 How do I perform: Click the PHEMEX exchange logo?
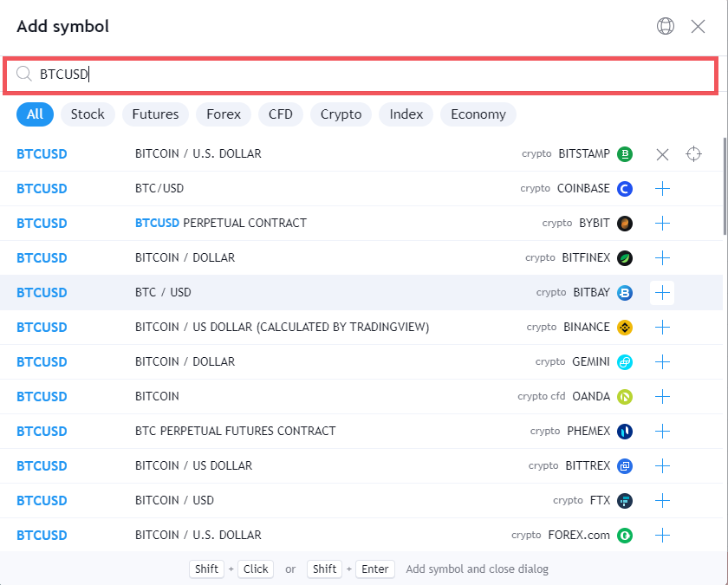coord(625,432)
